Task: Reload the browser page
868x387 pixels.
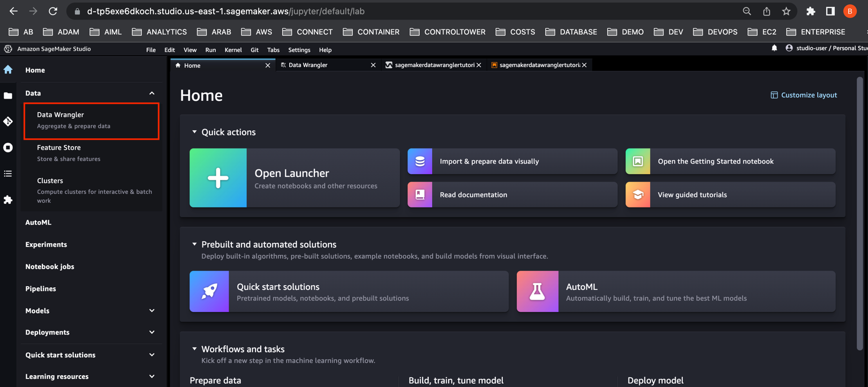Action: click(53, 11)
